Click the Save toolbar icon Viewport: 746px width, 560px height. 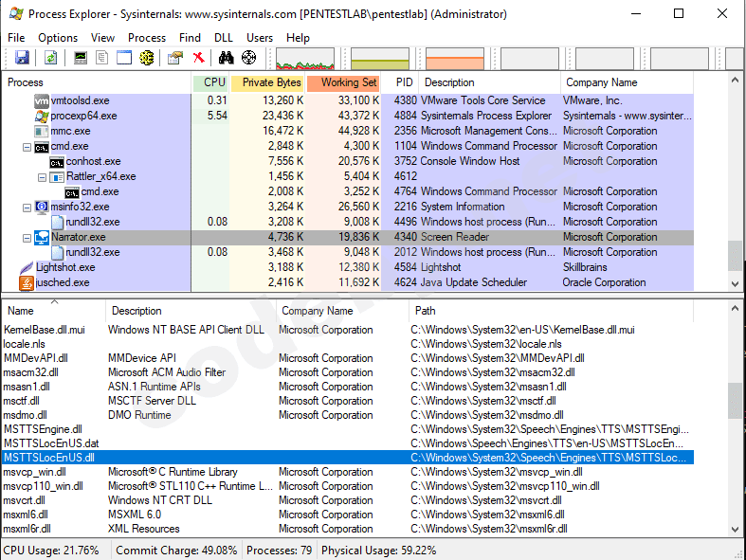tap(22, 58)
